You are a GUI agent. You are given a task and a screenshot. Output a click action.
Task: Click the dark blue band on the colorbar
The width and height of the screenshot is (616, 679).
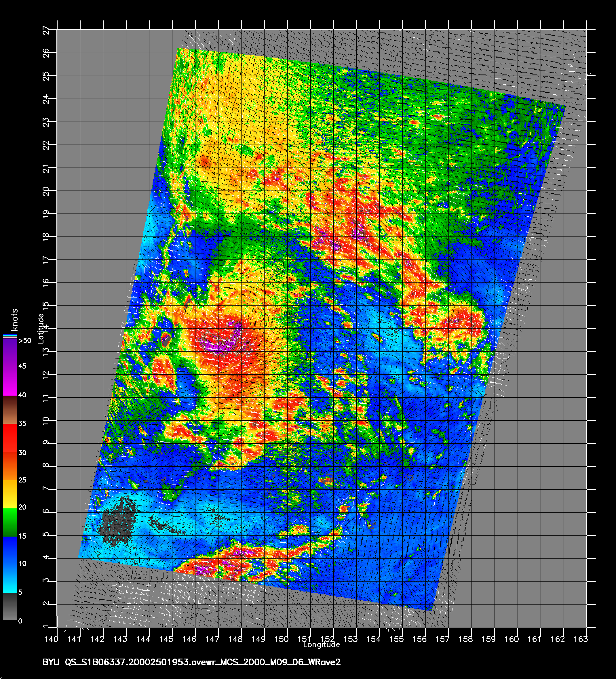[x=10, y=550]
